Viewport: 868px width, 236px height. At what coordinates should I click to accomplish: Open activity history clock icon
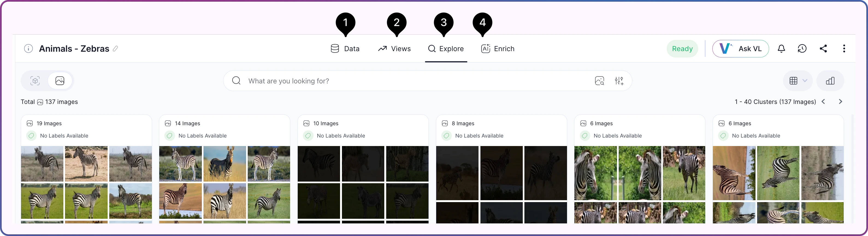click(802, 49)
